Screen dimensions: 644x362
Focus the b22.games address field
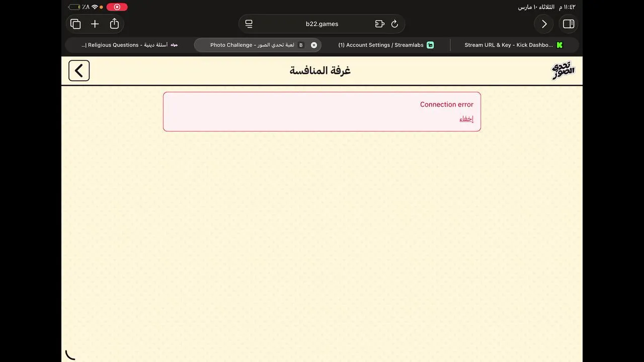click(x=322, y=24)
